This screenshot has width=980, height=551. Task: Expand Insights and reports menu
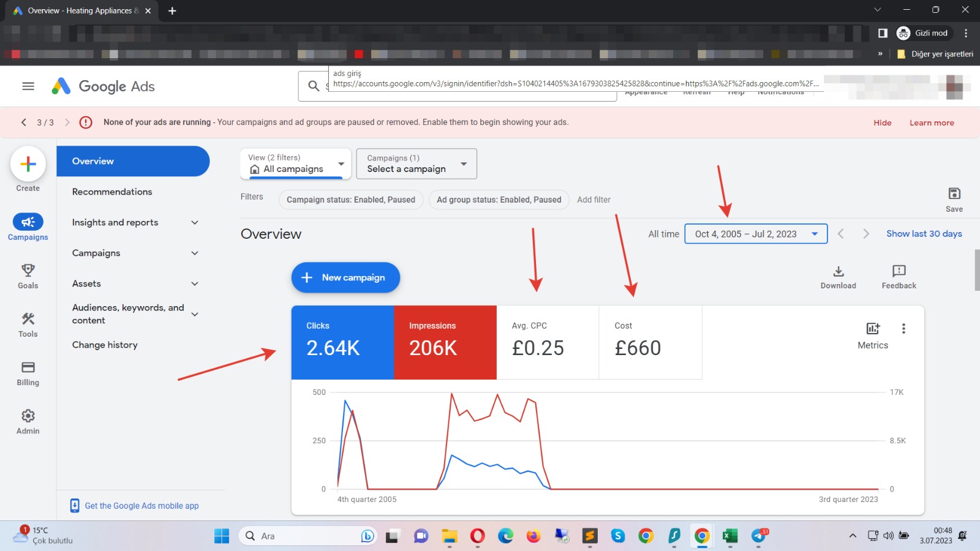[x=195, y=223]
